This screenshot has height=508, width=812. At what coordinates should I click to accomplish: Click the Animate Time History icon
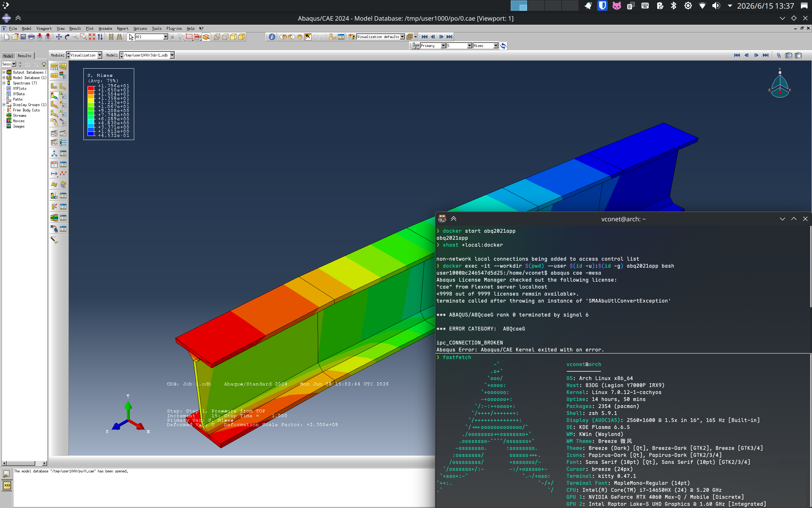click(63, 133)
